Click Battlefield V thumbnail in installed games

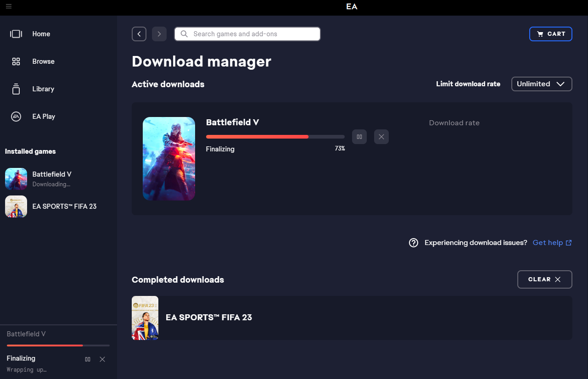coord(16,179)
